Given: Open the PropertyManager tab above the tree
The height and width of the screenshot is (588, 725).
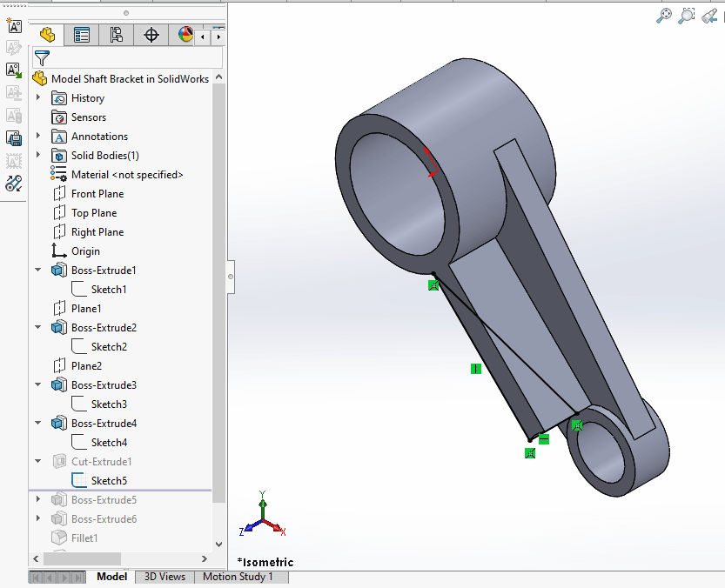Looking at the screenshot, I should click(81, 35).
